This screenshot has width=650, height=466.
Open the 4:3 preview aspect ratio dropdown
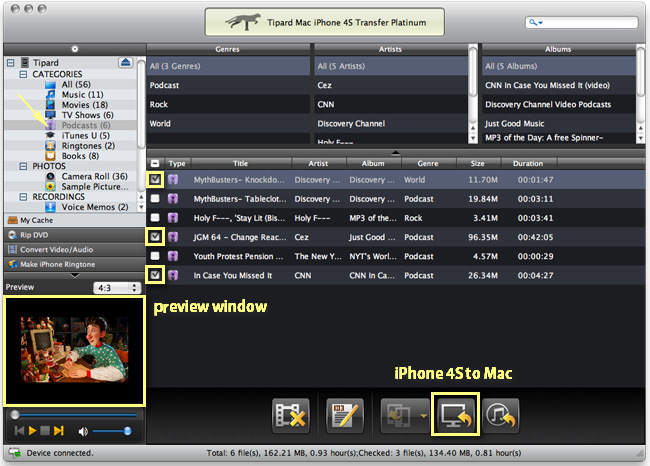pyautogui.click(x=117, y=288)
